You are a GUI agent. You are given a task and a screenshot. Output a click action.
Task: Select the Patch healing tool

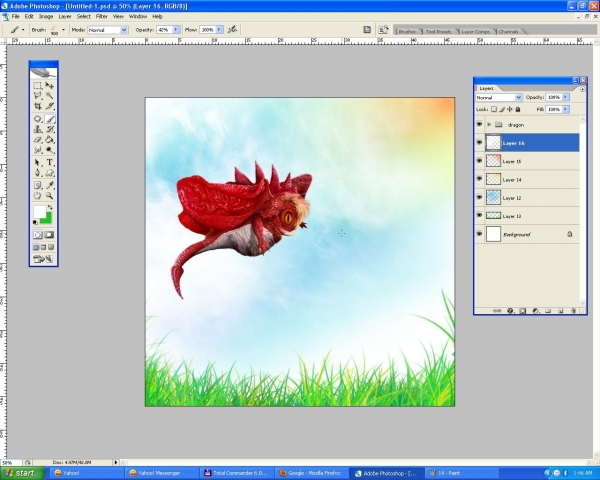pyautogui.click(x=38, y=119)
